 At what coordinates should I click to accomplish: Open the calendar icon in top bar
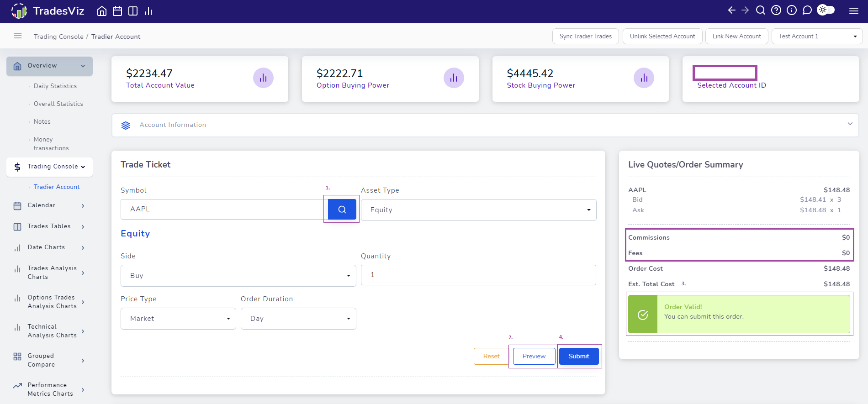pyautogui.click(x=117, y=11)
